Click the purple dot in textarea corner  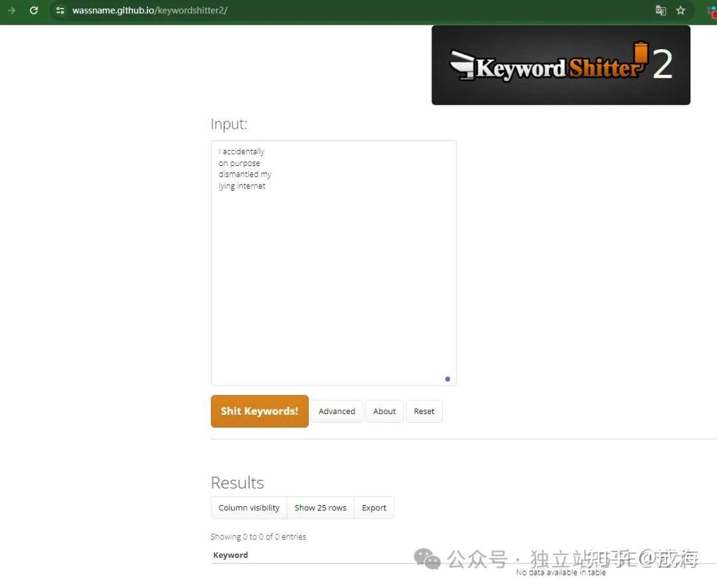[447, 378]
